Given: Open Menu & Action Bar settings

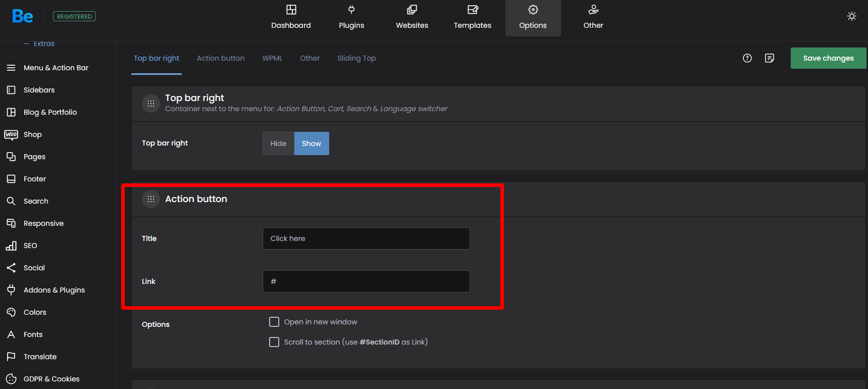Looking at the screenshot, I should click(56, 68).
